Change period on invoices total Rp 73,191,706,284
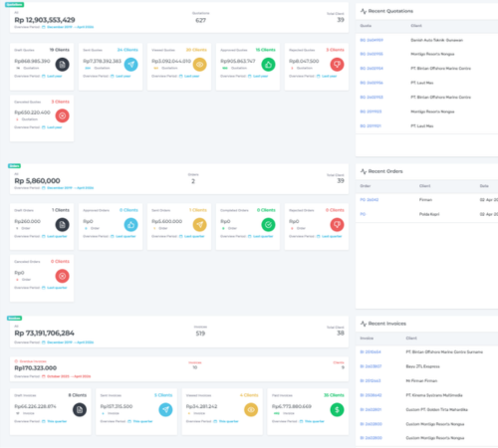Image resolution: width=498 pixels, height=448 pixels. [71, 342]
